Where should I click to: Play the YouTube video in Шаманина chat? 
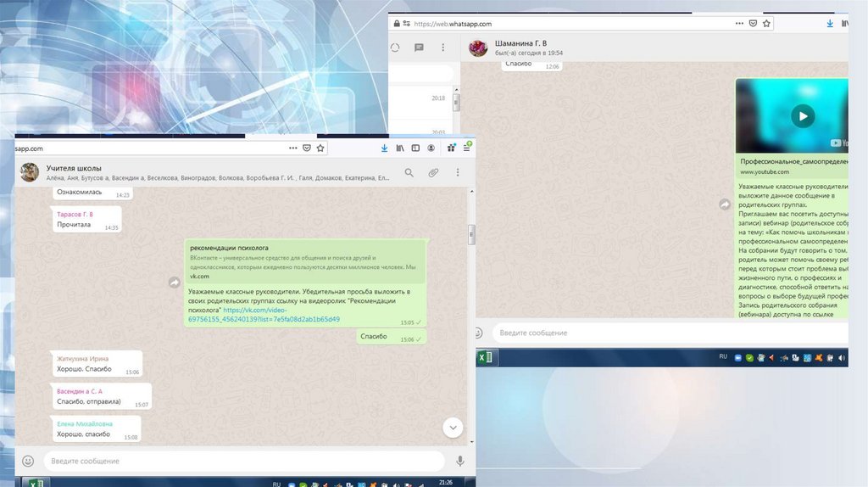[x=803, y=116]
